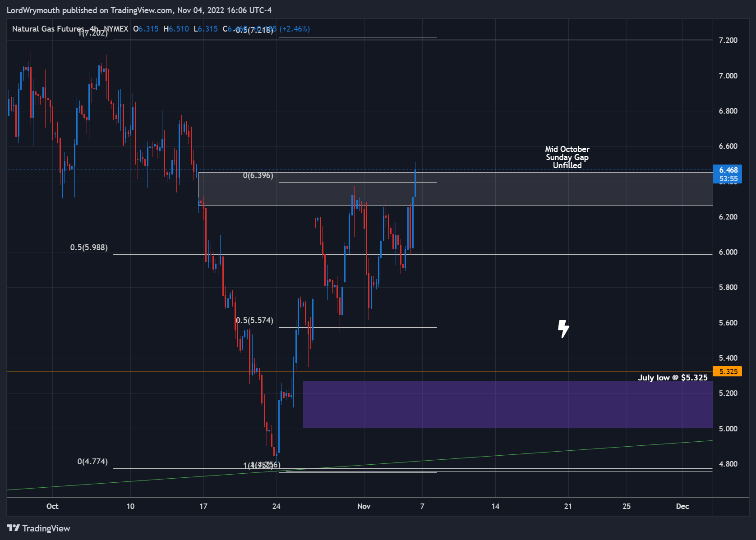756x540 pixels.
Task: Click the published-by LordWrymouth header text
Action: pyautogui.click(x=139, y=10)
